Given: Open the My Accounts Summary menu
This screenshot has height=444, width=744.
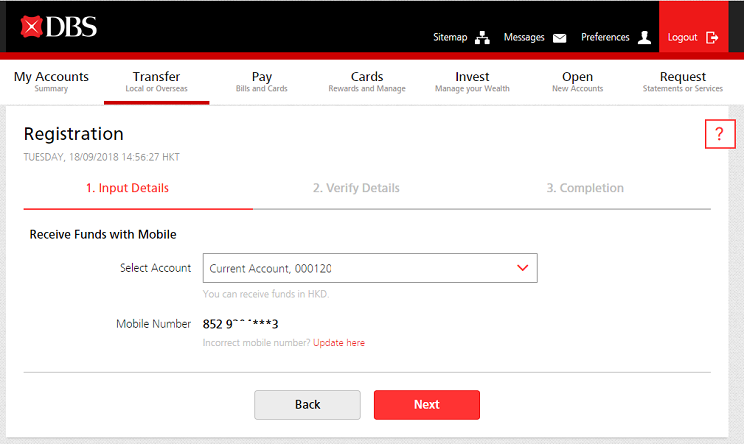Looking at the screenshot, I should [x=51, y=81].
